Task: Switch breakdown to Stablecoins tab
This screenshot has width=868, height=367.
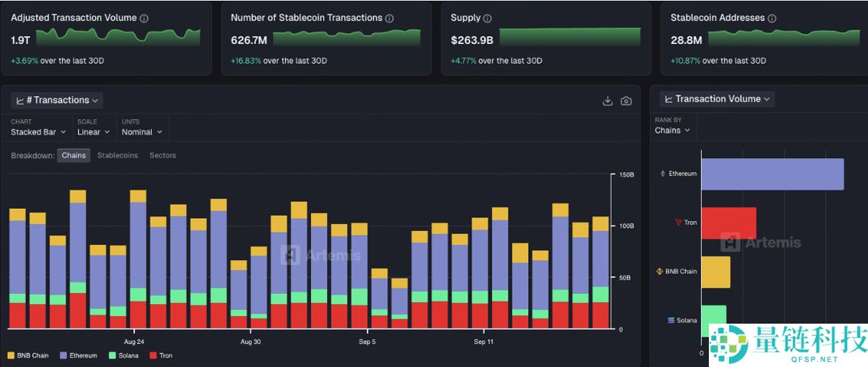Action: coord(117,155)
